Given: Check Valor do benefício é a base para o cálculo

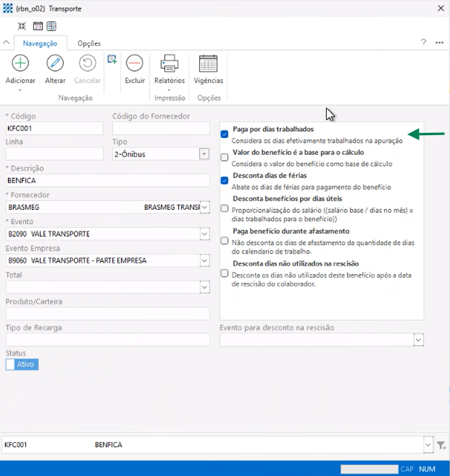Looking at the screenshot, I should (x=224, y=157).
